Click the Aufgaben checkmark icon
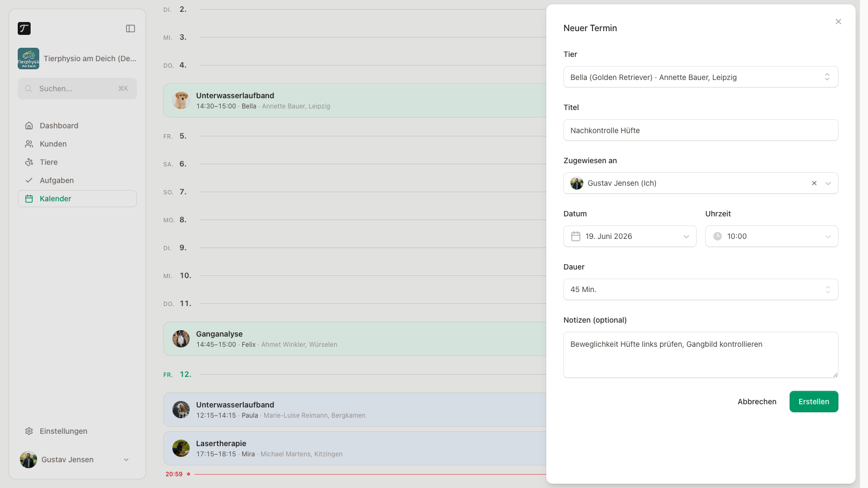868x488 pixels. (29, 180)
